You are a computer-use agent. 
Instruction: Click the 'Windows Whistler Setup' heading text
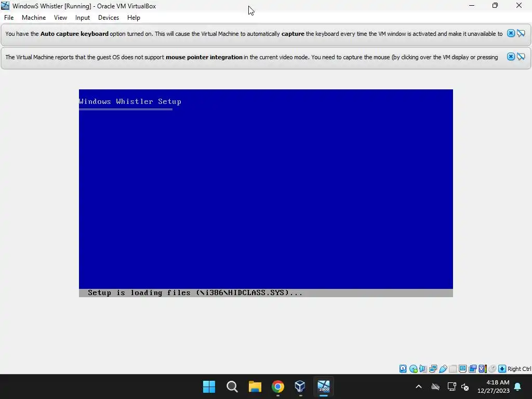(130, 101)
